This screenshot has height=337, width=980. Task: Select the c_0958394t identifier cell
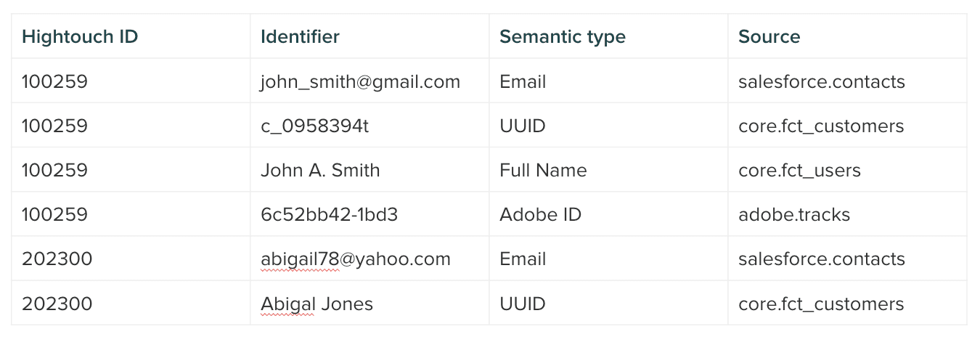point(314,126)
